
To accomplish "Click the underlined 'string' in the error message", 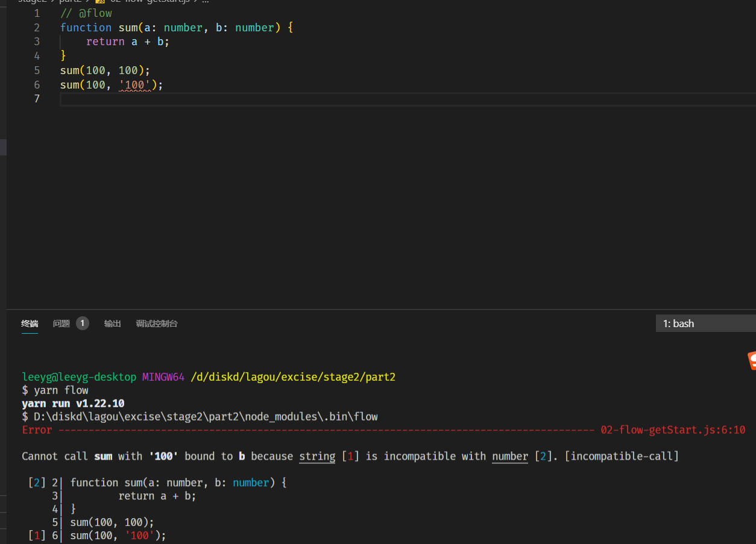I will pyautogui.click(x=317, y=457).
